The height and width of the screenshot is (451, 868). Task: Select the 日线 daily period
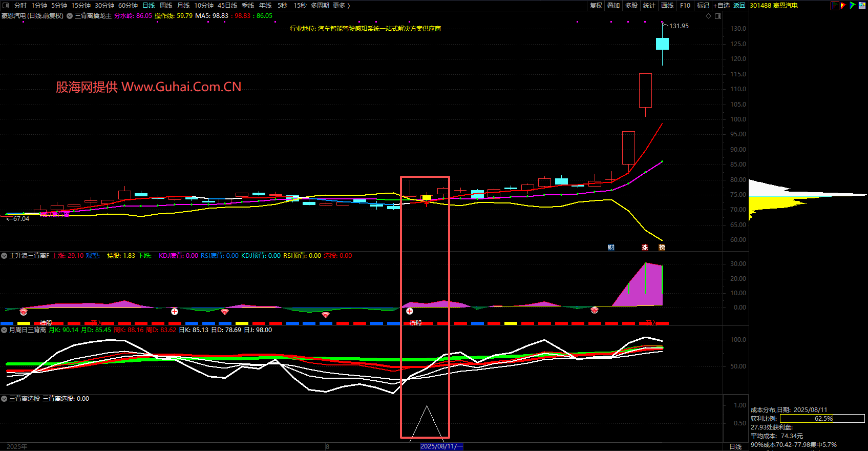149,6
